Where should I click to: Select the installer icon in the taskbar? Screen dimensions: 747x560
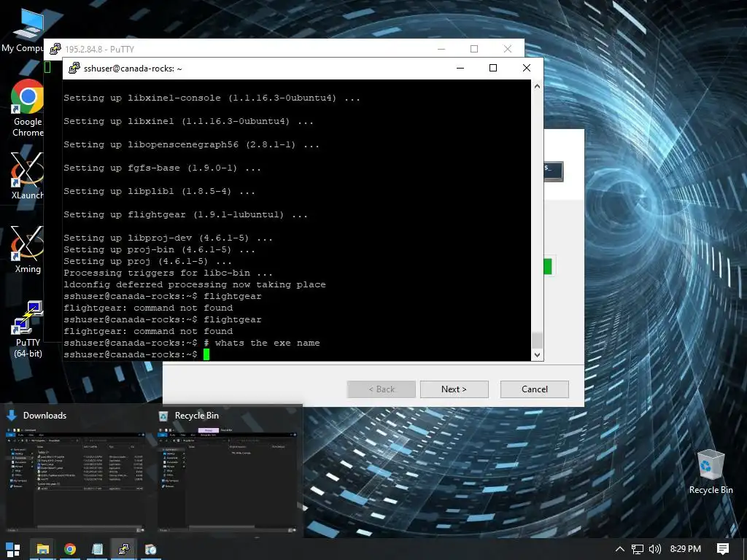click(x=150, y=549)
